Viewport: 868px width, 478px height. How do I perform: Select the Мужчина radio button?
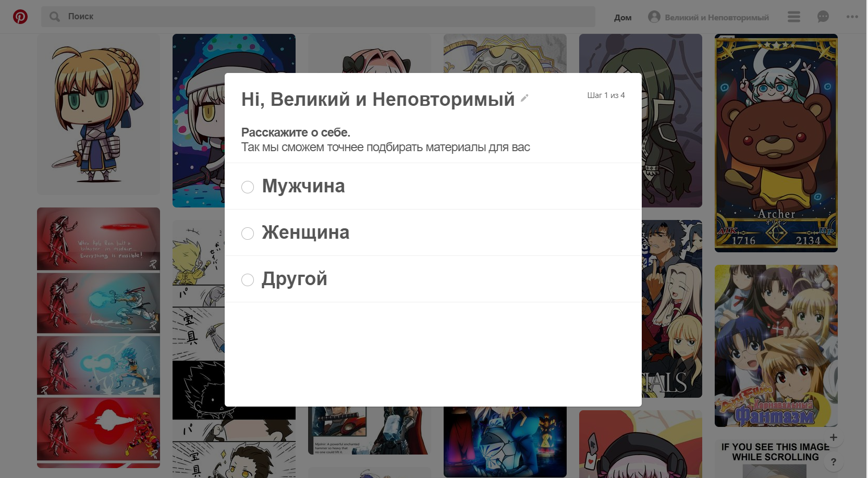248,187
